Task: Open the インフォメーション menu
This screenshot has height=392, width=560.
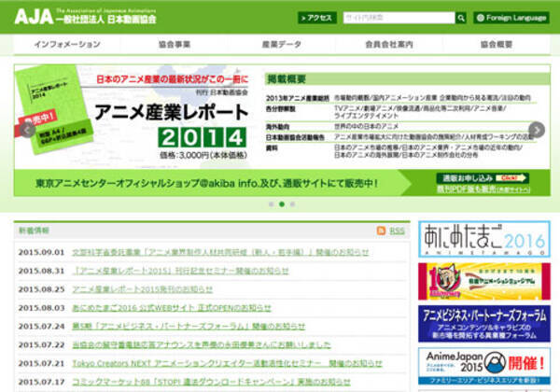Action: coord(68,45)
